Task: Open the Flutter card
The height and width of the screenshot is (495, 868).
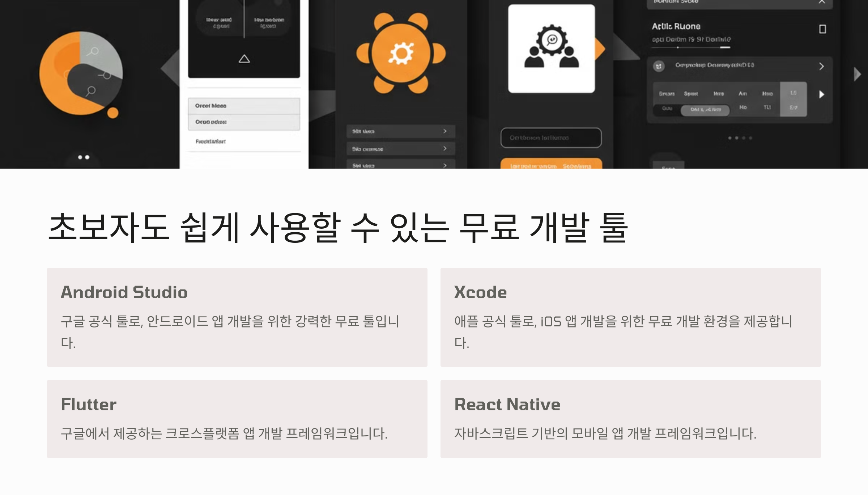Action: [237, 419]
